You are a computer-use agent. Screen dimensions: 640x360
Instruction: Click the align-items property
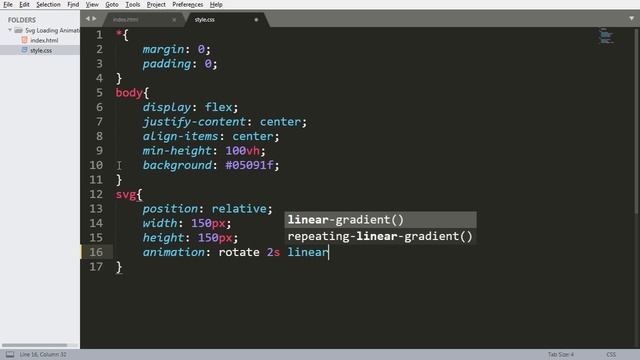point(180,136)
